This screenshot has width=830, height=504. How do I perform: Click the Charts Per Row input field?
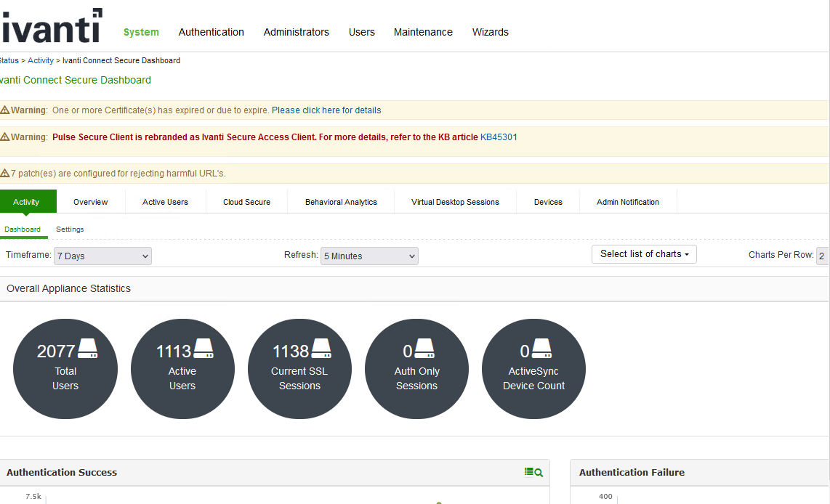[821, 256]
